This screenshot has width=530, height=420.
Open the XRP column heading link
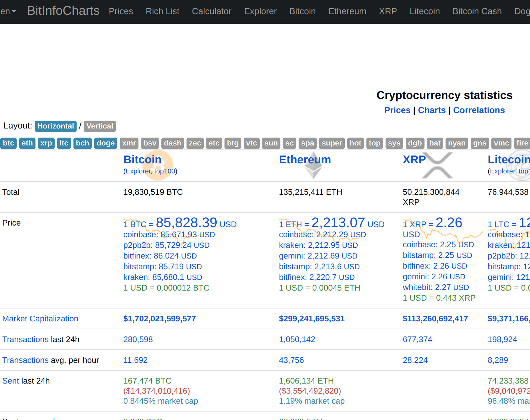pyautogui.click(x=414, y=160)
